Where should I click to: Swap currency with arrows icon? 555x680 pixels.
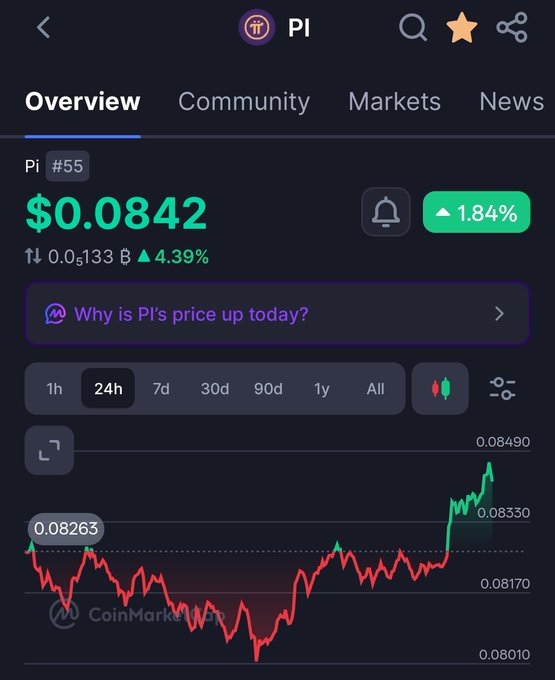tap(33, 256)
